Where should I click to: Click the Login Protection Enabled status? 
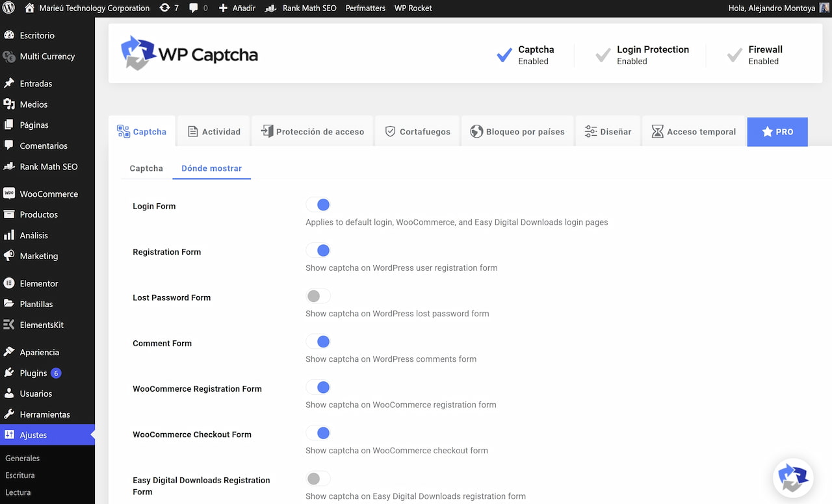pyautogui.click(x=642, y=55)
